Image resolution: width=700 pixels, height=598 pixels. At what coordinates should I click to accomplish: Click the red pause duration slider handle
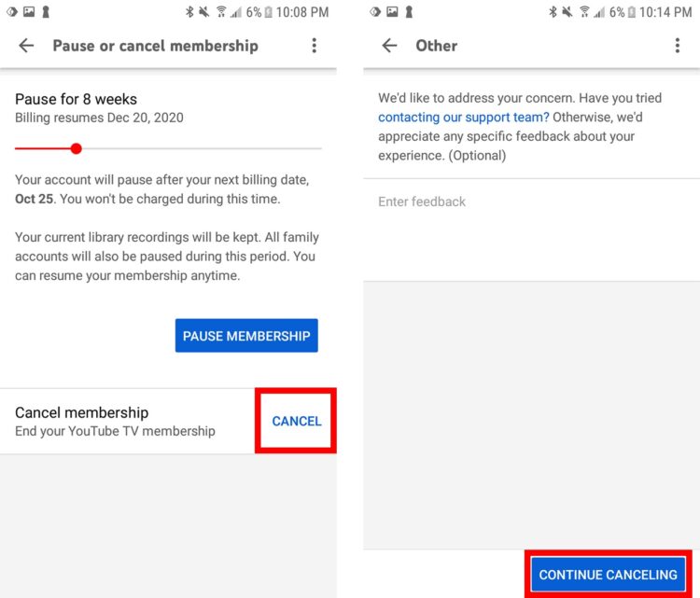pyautogui.click(x=77, y=148)
